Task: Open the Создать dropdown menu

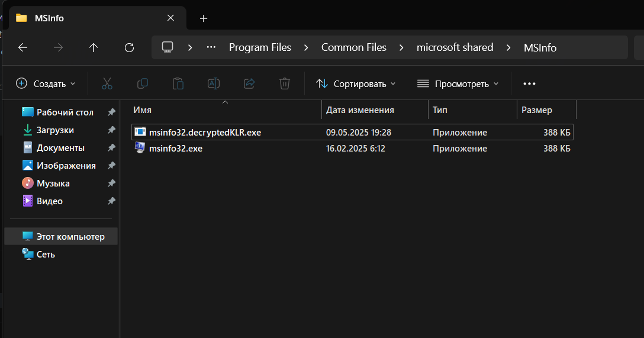Action: click(x=46, y=83)
